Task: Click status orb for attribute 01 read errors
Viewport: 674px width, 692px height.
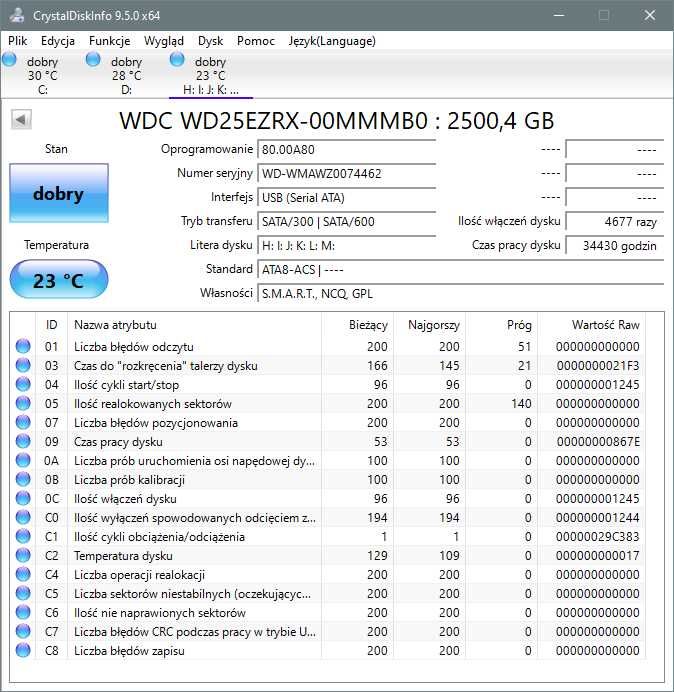Action: pos(23,346)
